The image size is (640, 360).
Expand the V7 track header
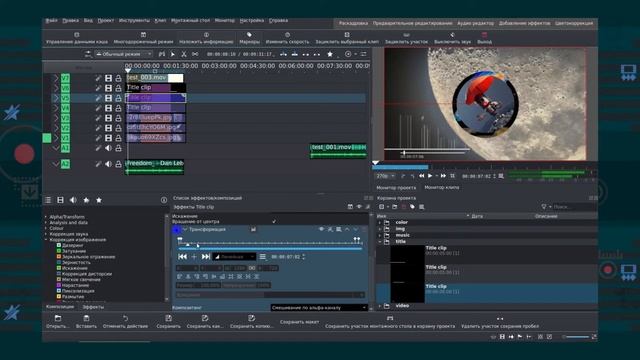[56, 78]
